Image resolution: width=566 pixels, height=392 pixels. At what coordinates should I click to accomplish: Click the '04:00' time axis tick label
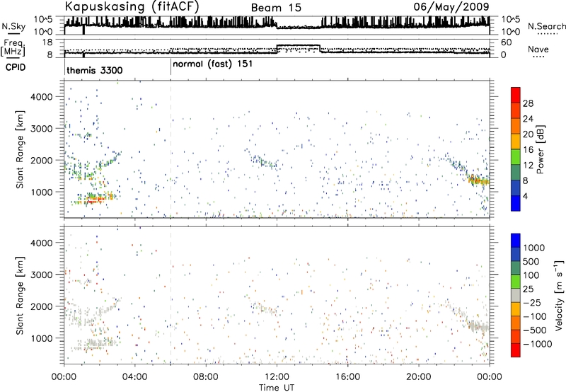coord(135,377)
